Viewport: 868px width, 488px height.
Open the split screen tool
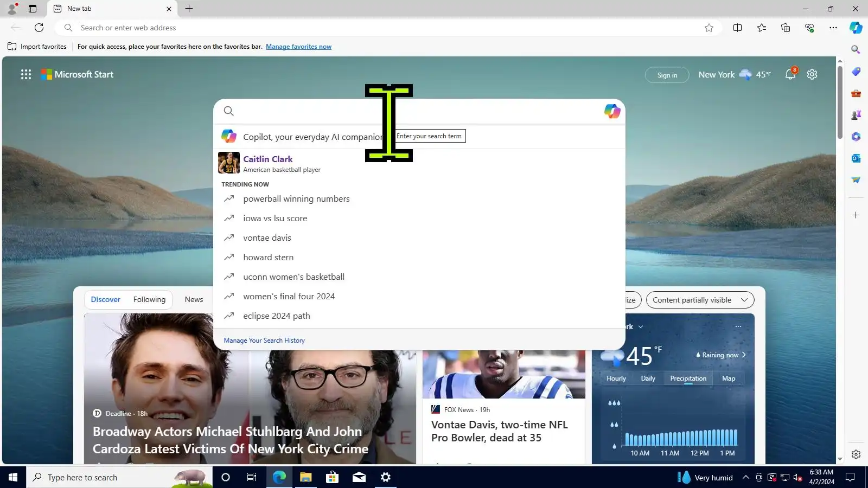coord(737,28)
